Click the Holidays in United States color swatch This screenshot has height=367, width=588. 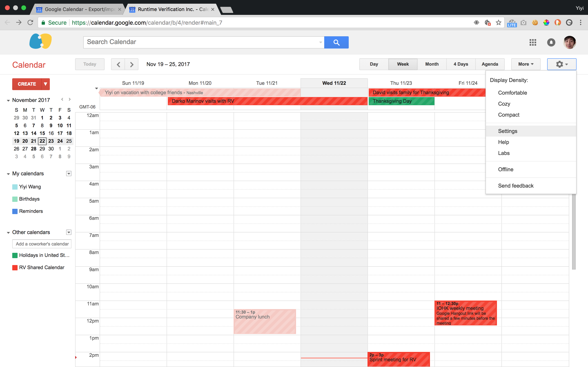coord(15,255)
